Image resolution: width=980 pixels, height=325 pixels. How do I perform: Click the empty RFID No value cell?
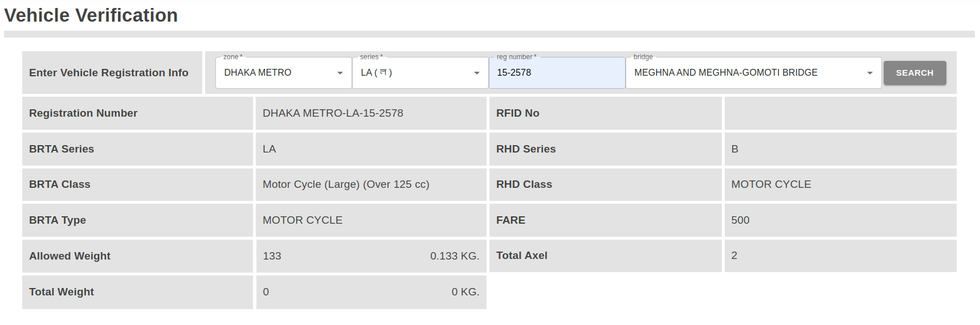point(840,113)
